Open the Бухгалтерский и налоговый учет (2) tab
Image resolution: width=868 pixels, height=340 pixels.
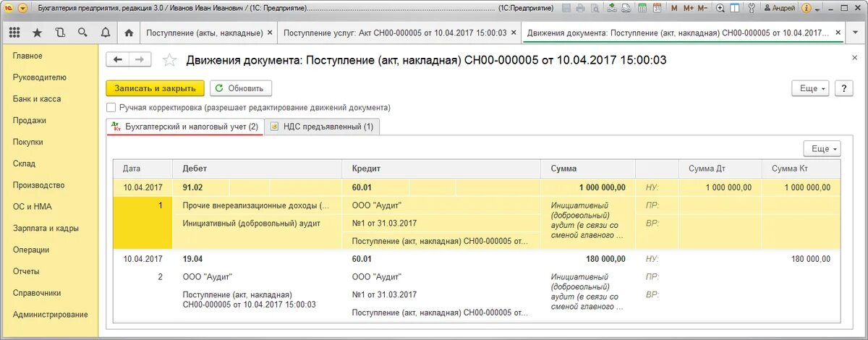(184, 127)
